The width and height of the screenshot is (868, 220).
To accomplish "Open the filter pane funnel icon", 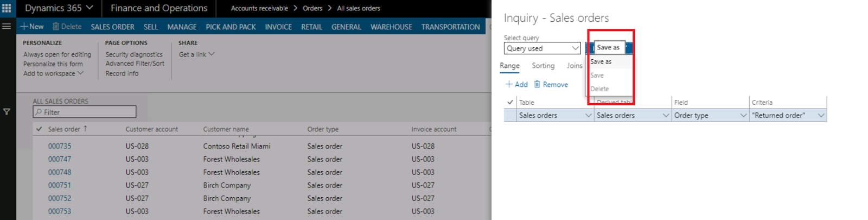I will [7, 112].
